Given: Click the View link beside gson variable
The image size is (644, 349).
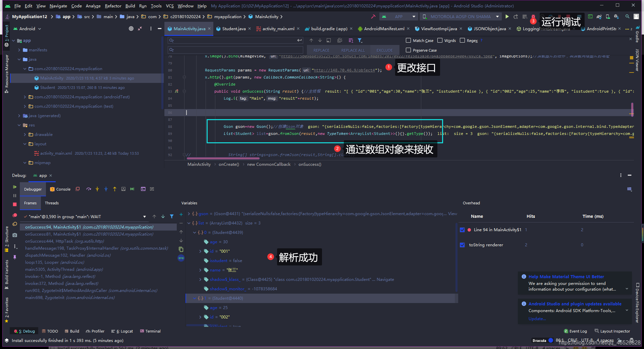Looking at the screenshot, I should 452,213.
